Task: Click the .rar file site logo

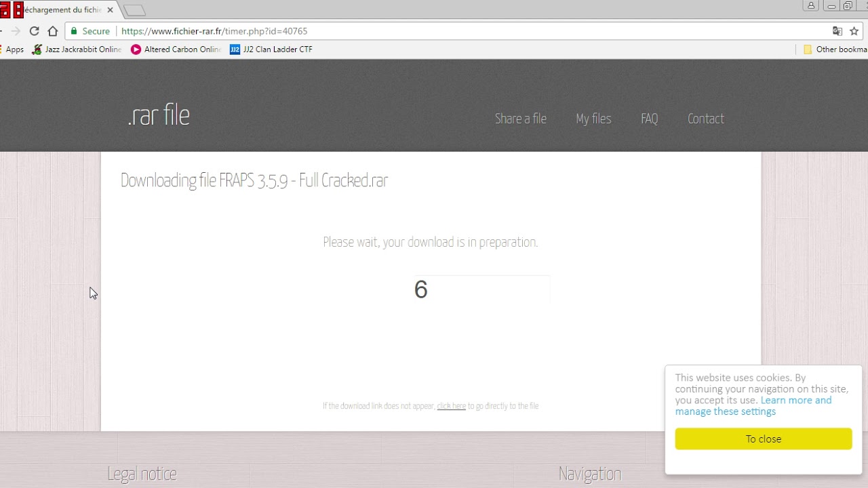Action: [159, 115]
